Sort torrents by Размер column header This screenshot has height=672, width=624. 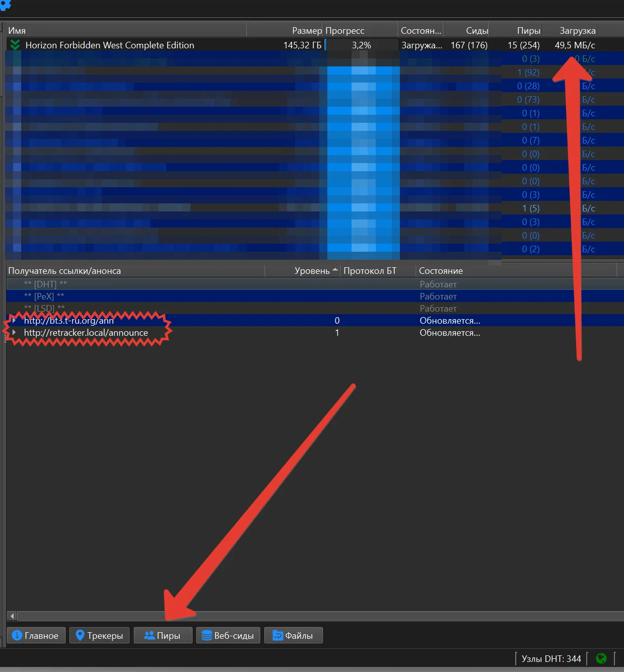click(x=306, y=31)
